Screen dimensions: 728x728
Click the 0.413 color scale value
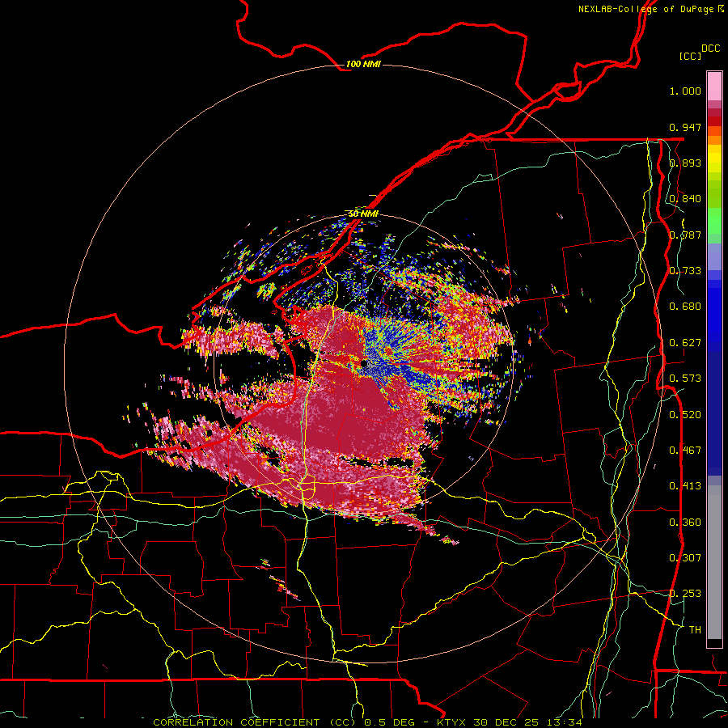(x=685, y=486)
